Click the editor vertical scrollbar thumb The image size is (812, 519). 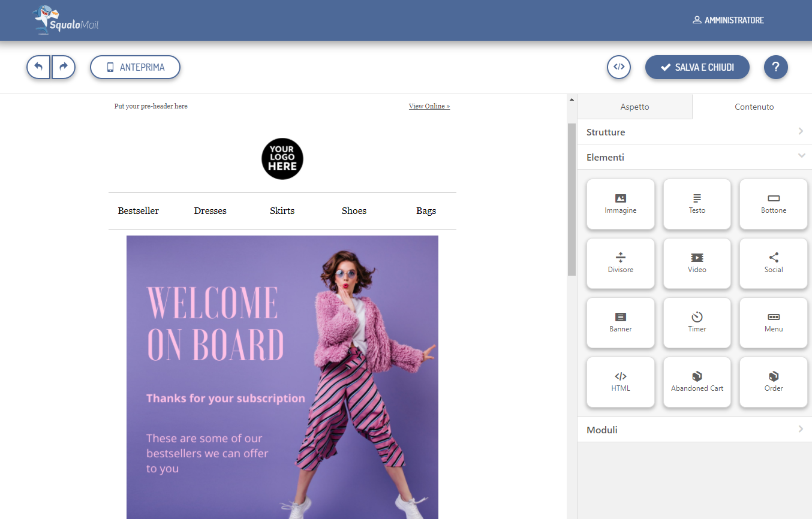tap(572, 198)
